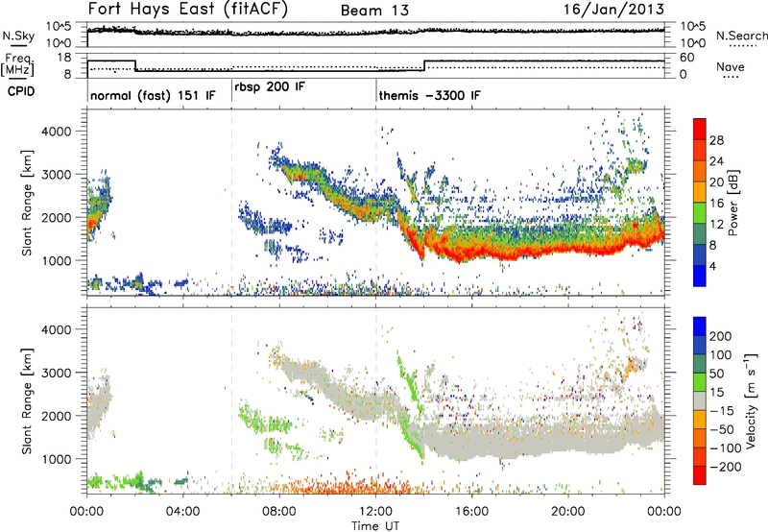
Task: Select the 'Beam 13' label
Action: pyautogui.click(x=374, y=11)
